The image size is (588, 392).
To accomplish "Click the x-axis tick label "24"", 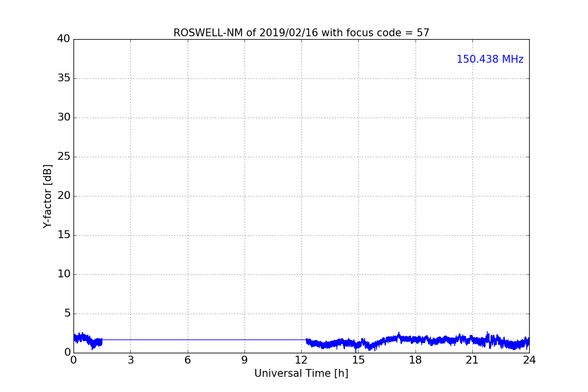I will (529, 360).
